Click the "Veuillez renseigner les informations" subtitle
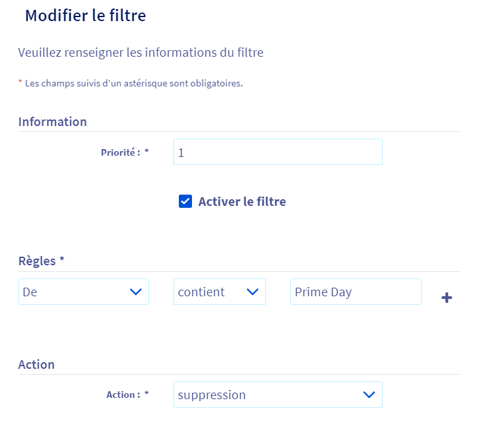This screenshot has width=481, height=448. (x=141, y=52)
